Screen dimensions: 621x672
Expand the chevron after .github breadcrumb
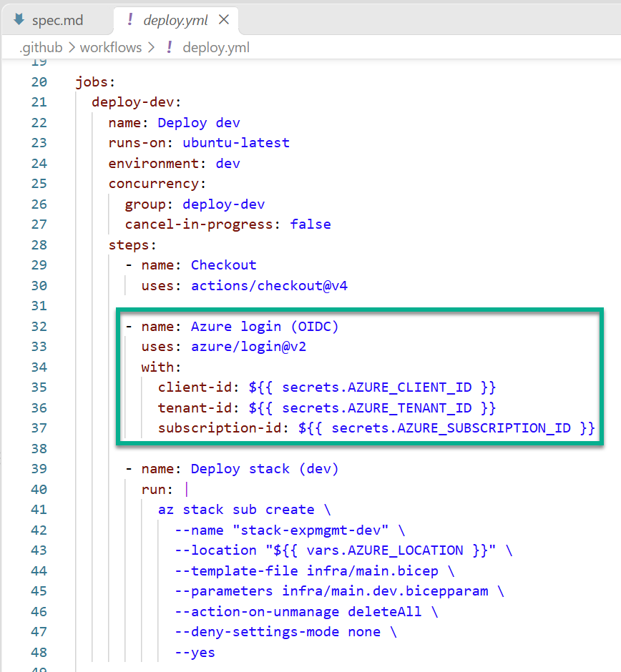tap(72, 48)
